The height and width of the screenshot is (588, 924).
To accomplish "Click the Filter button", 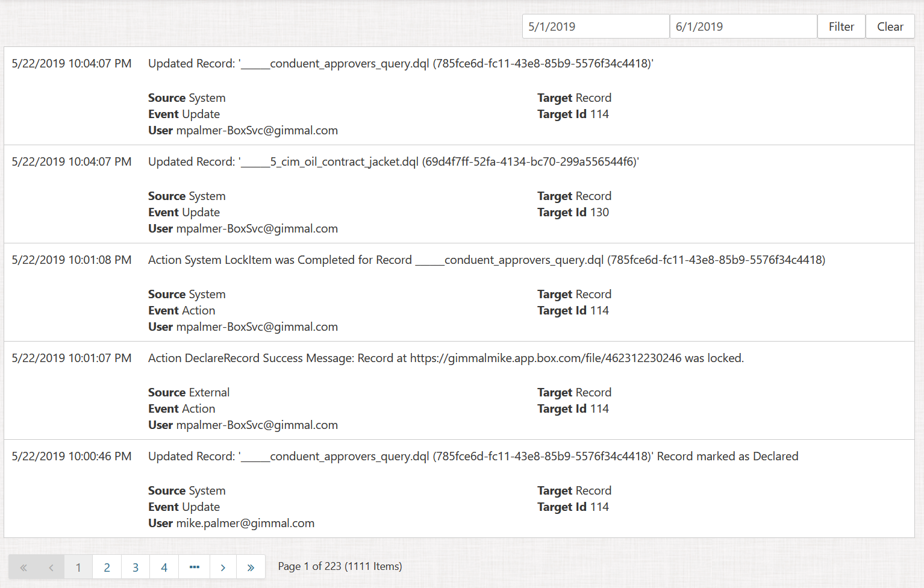I will tap(841, 27).
